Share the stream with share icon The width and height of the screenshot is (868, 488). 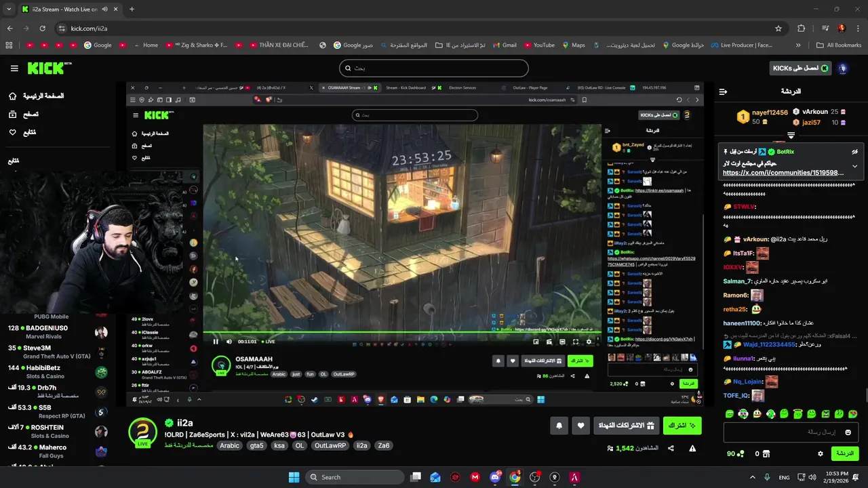[671, 448]
